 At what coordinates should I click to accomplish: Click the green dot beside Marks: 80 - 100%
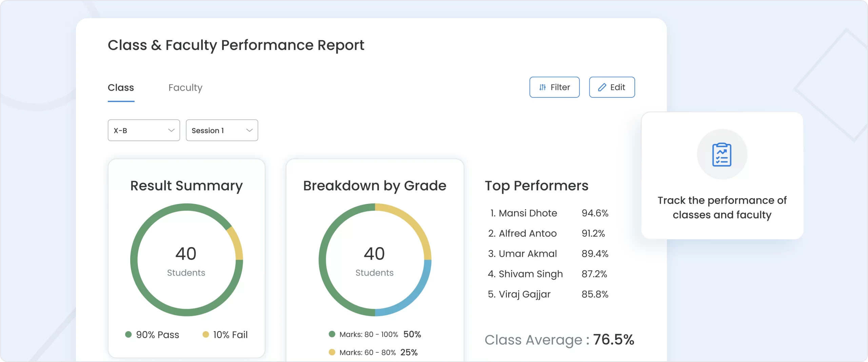333,334
